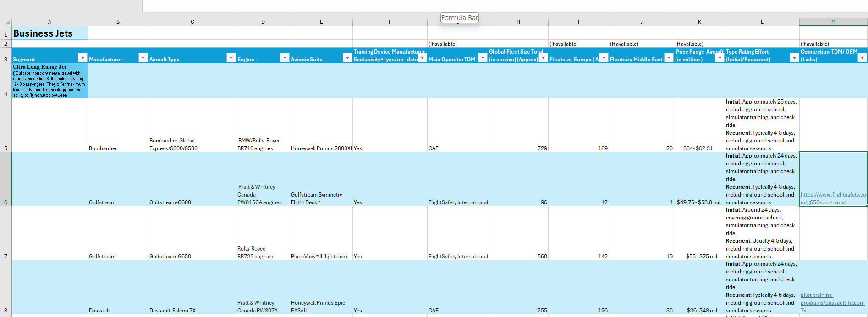Select the Pratt & Whitney Canada PW307A cell
This screenshot has height=317, width=868.
pos(263,287)
